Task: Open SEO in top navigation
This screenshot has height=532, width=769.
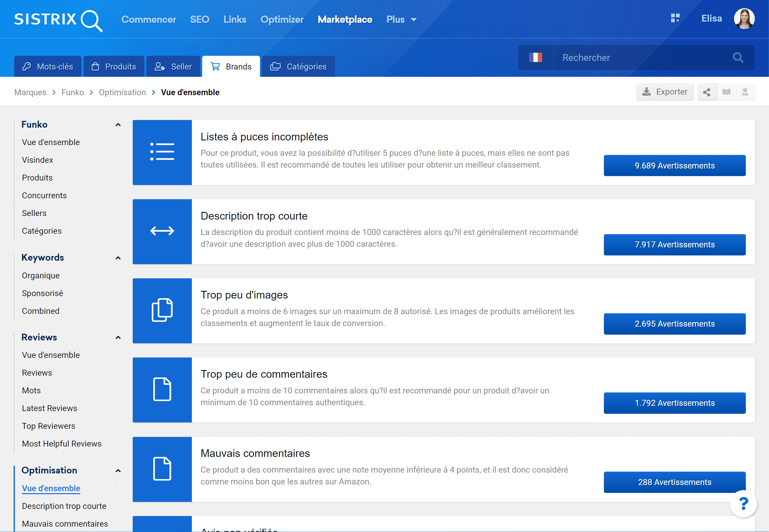Action: (200, 20)
